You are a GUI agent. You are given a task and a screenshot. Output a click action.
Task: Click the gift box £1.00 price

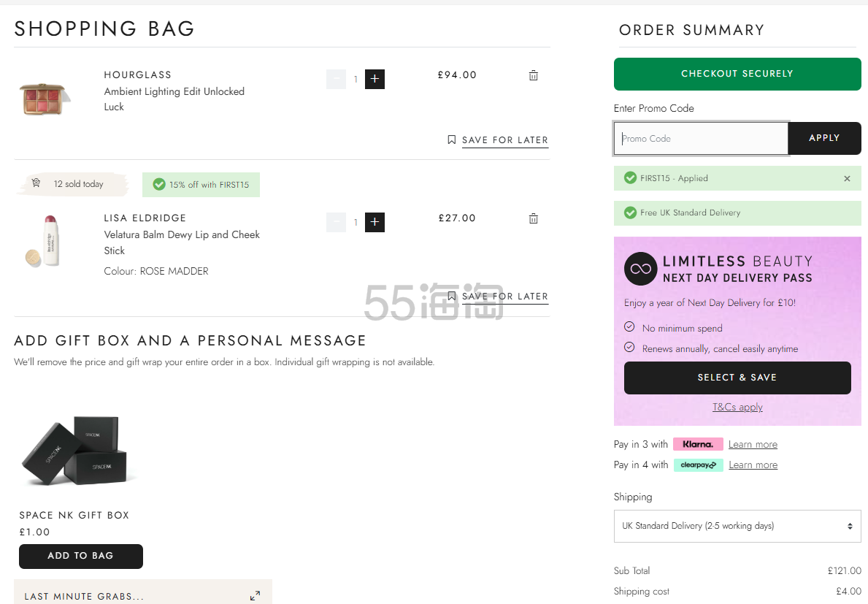click(34, 532)
